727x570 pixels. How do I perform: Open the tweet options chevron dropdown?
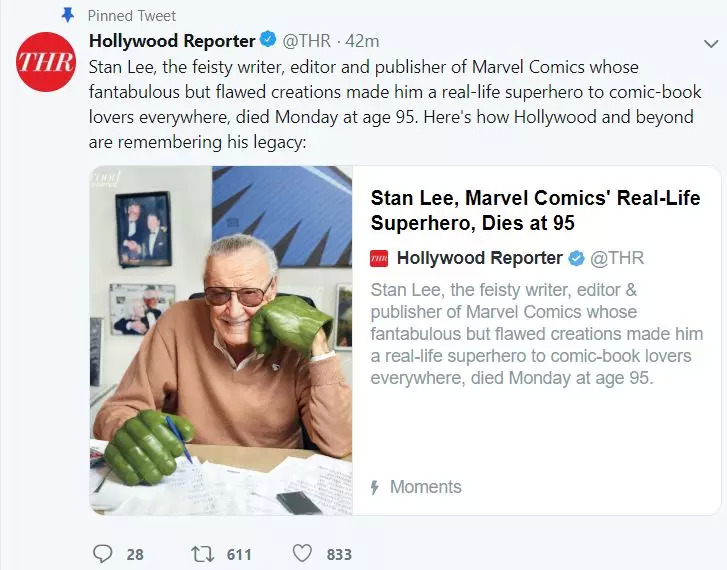pos(711,43)
